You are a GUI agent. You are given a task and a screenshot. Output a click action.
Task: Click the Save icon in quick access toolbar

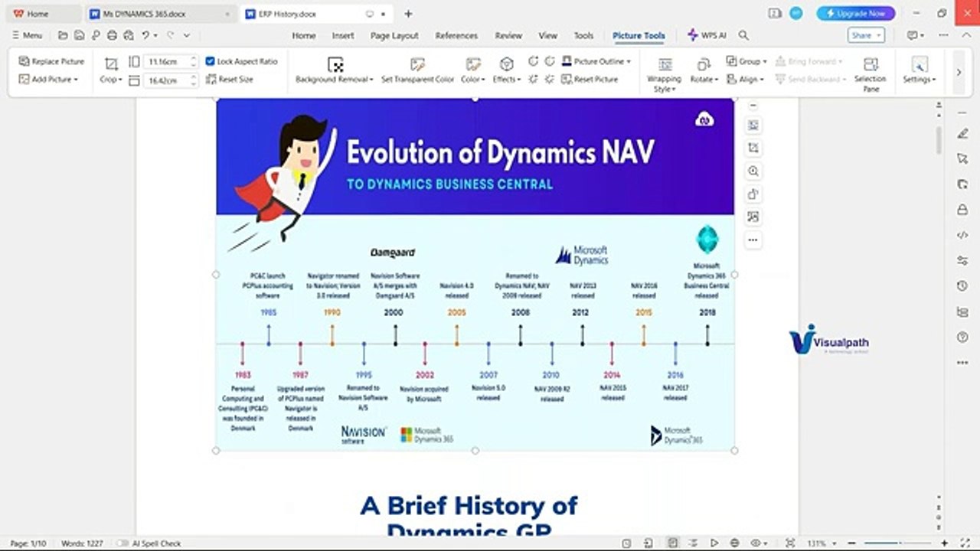pyautogui.click(x=79, y=35)
